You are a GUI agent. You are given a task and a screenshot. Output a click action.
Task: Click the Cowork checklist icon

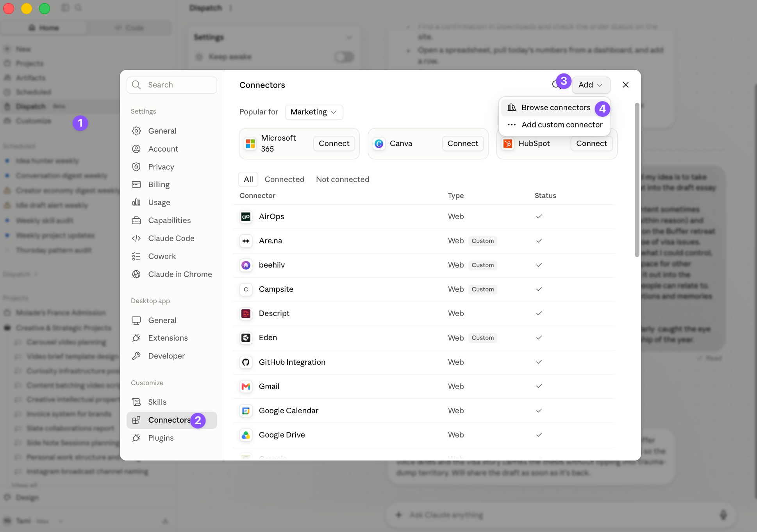pyautogui.click(x=136, y=256)
